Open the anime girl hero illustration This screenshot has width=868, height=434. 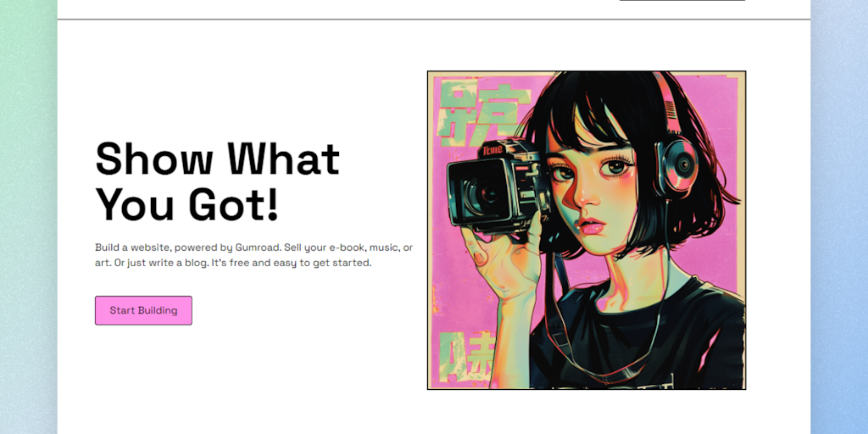coord(587,231)
